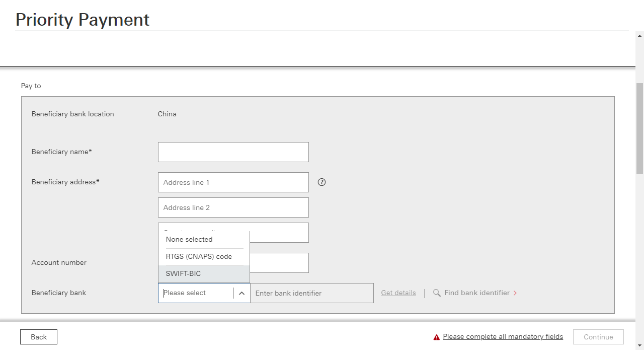Click into the Address line 2 field
Viewport: 644px width, 353px height.
click(x=233, y=207)
